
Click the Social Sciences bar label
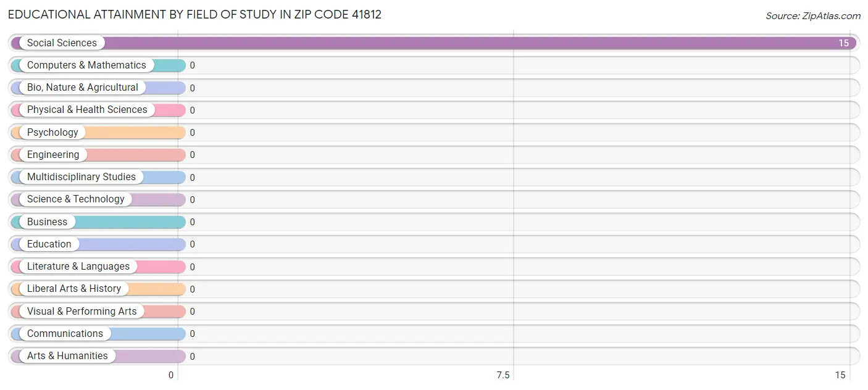pyautogui.click(x=62, y=43)
